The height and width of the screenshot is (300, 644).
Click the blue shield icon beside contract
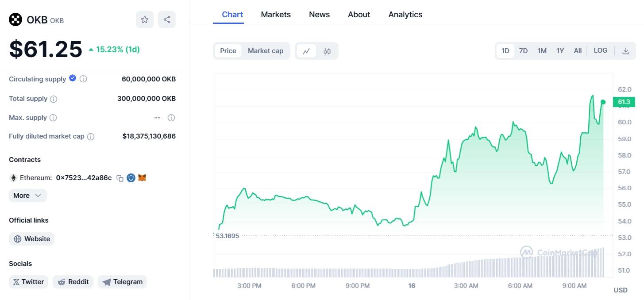tap(131, 178)
